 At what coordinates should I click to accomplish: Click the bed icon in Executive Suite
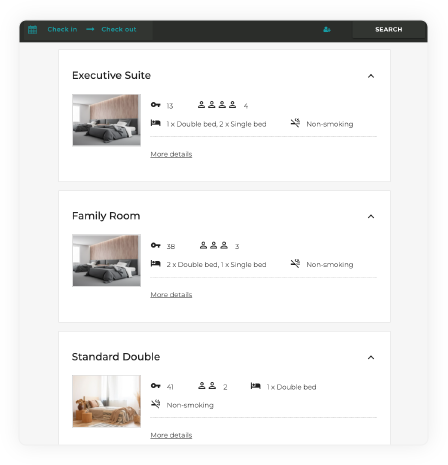click(156, 123)
